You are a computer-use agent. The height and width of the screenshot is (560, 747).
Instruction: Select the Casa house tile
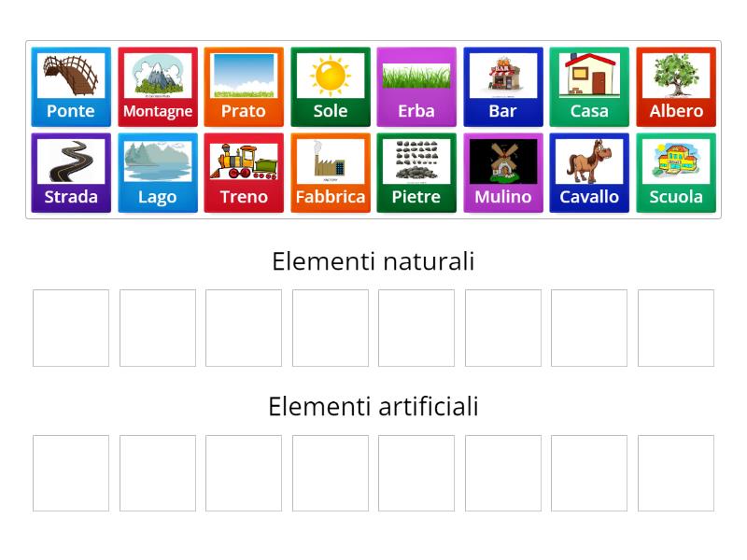coord(589,86)
